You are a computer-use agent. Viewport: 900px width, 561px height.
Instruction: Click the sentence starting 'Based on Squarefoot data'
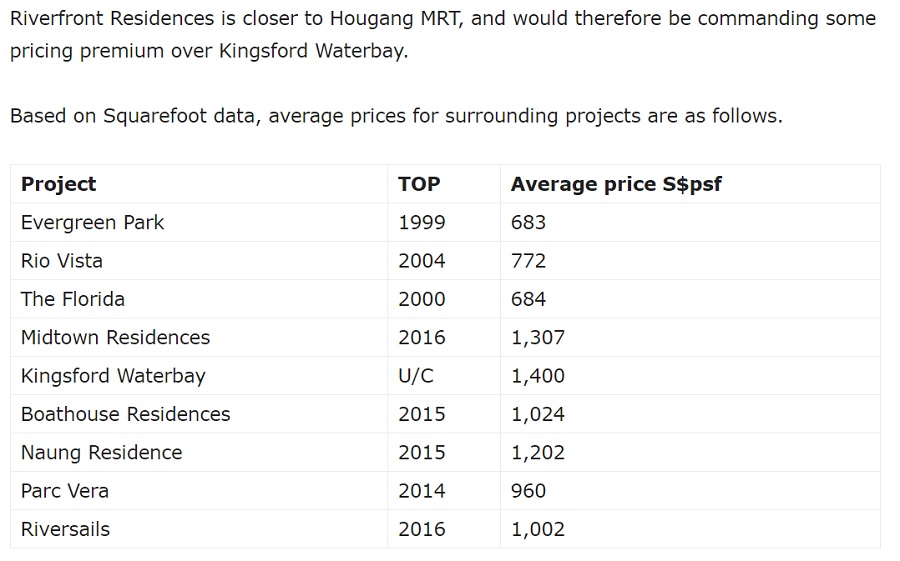point(396,116)
